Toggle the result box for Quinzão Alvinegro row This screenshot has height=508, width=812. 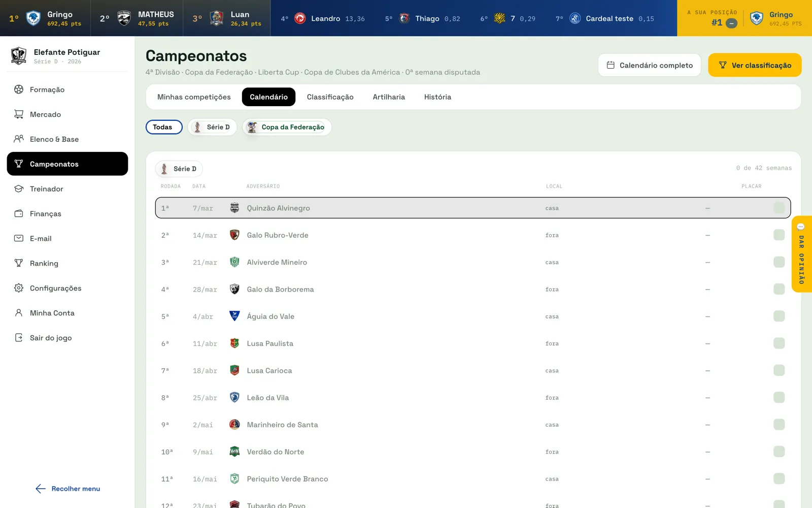click(x=779, y=208)
